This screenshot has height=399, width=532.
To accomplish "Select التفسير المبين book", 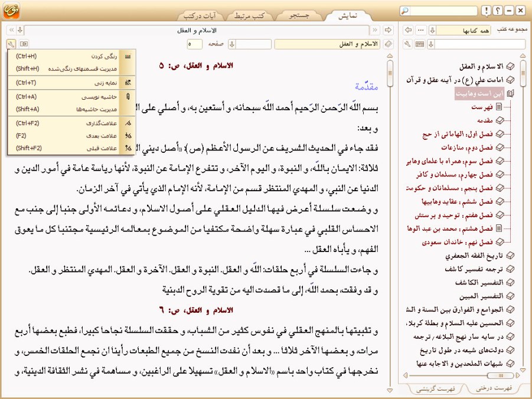I will pos(481,296).
